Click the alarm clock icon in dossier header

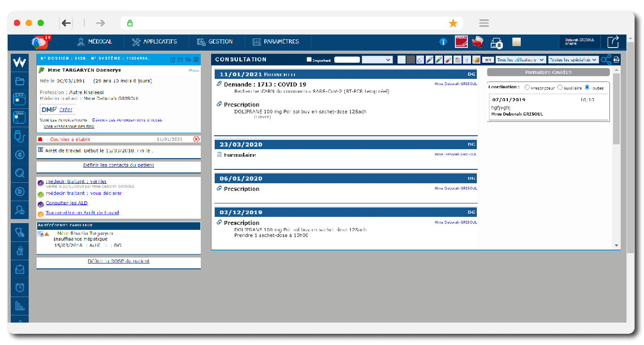coord(173,60)
